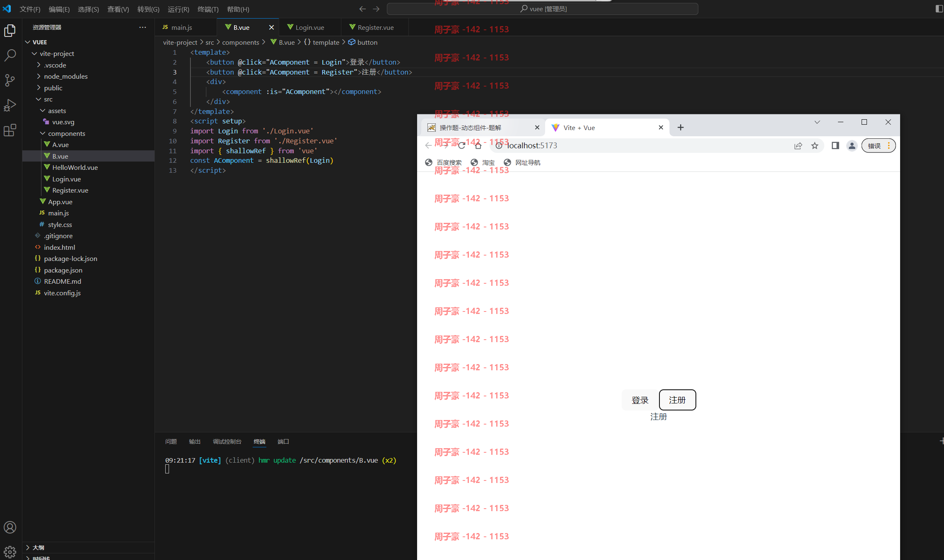
Task: Toggle the layout icon at title bar right
Action: point(939,9)
